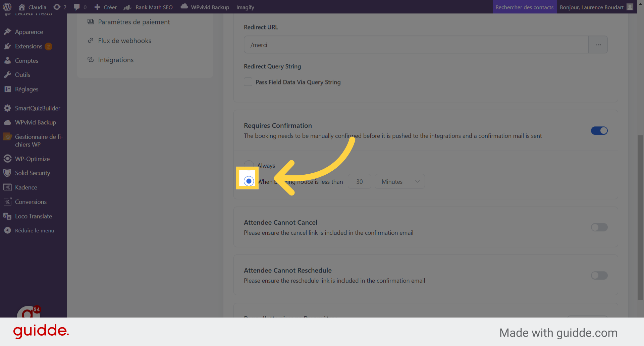Open shortcode options beside Redirect URL

pos(598,45)
